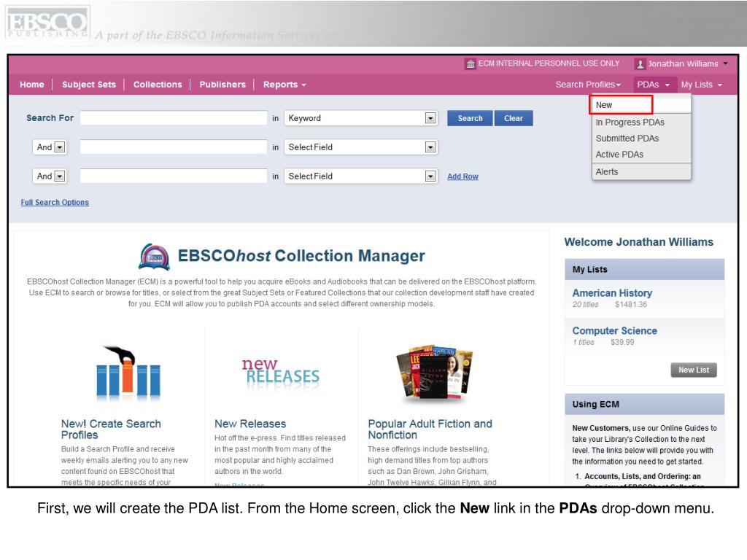Open the Popular Adult Fiction book covers image
Image resolution: width=747 pixels, height=560 pixels.
click(434, 373)
